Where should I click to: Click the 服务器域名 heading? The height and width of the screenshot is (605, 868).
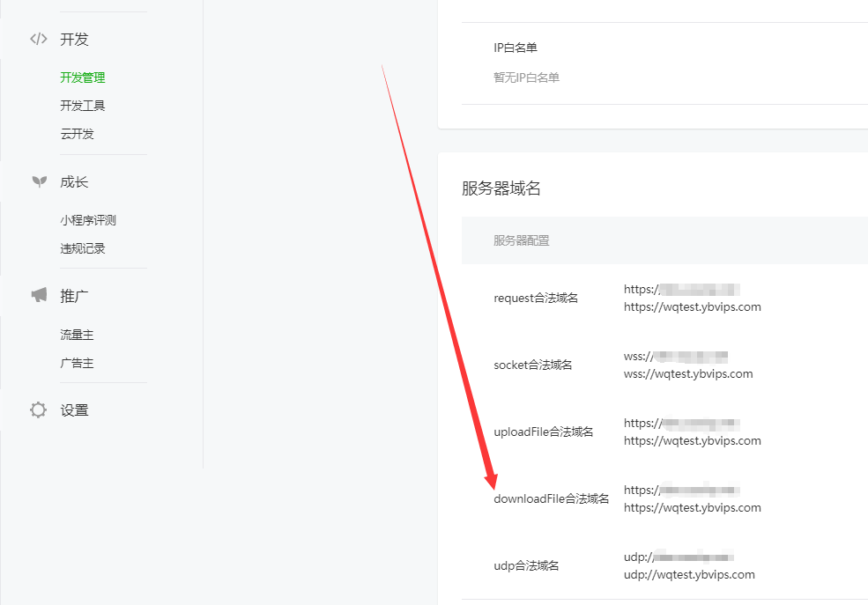(x=501, y=188)
